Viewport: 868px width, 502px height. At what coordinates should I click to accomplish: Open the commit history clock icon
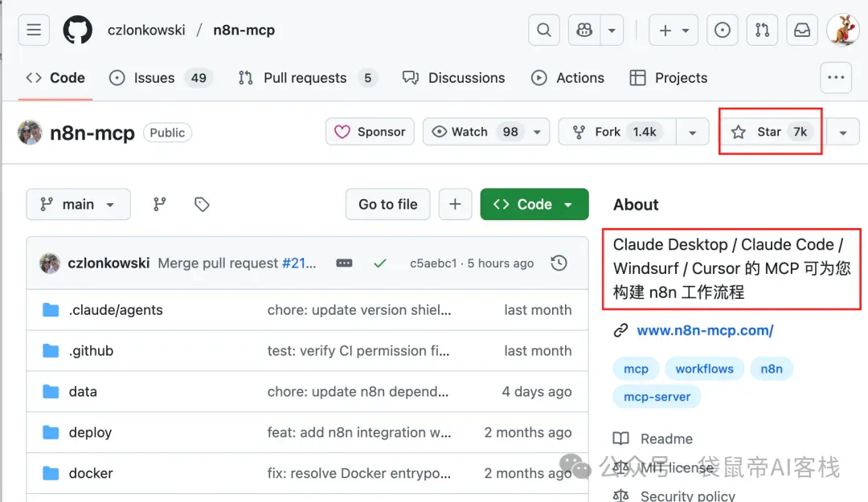[559, 263]
